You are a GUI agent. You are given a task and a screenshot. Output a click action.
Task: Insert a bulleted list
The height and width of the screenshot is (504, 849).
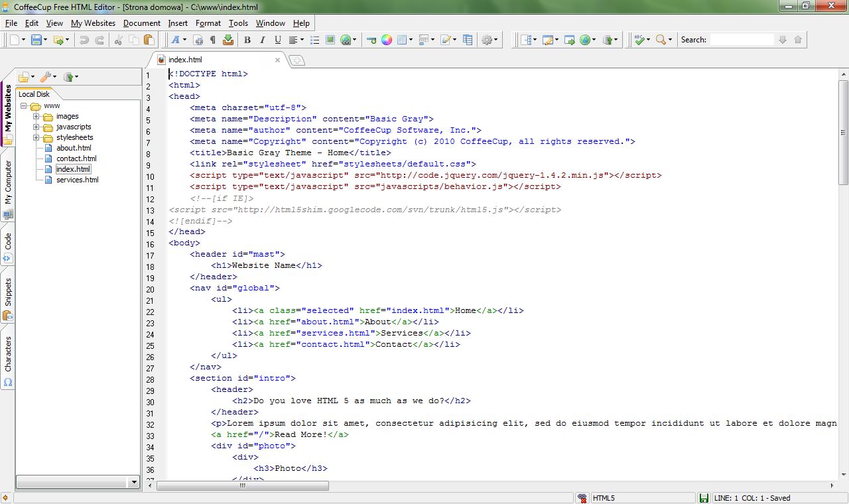point(315,40)
